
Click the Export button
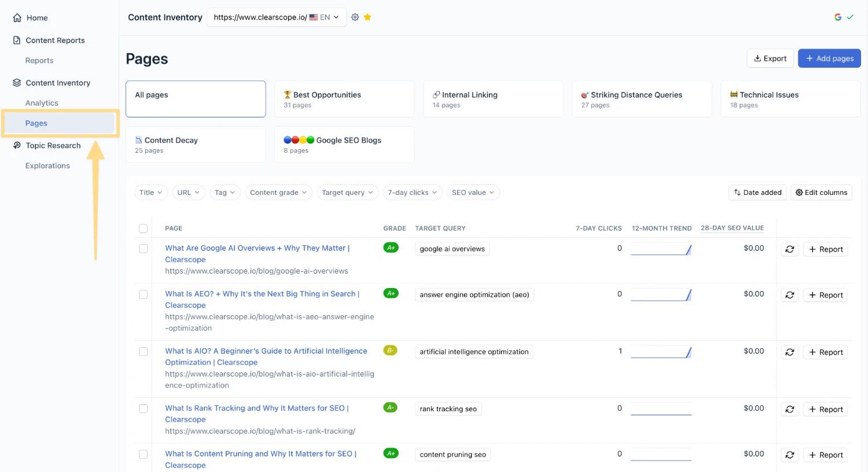(770, 58)
